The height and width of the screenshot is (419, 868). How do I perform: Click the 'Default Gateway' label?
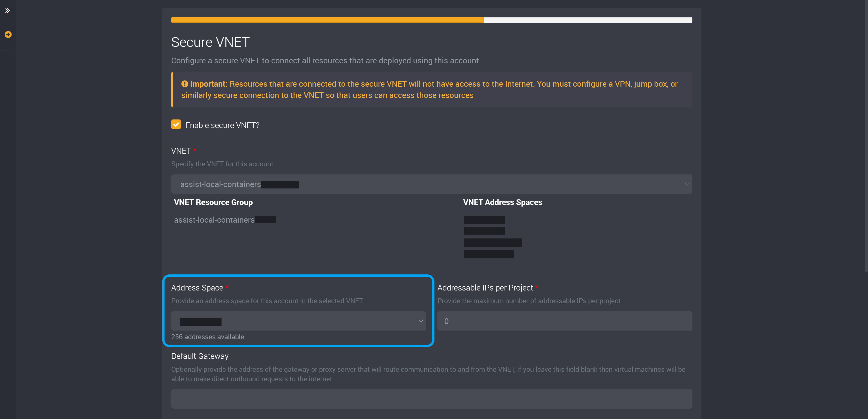tap(200, 356)
